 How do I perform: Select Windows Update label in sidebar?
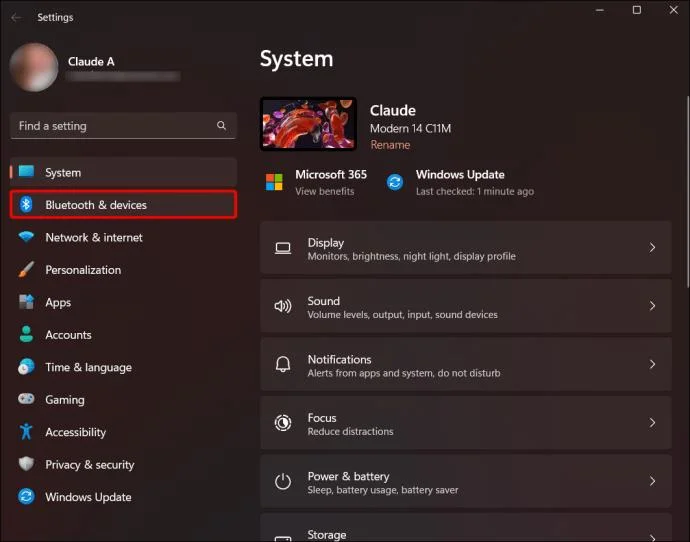tap(88, 497)
